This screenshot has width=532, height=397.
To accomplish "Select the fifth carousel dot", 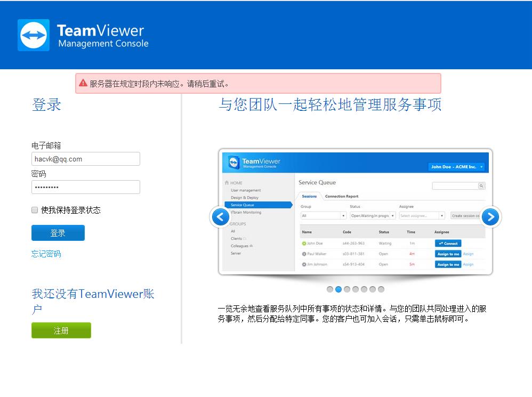I will [364, 289].
